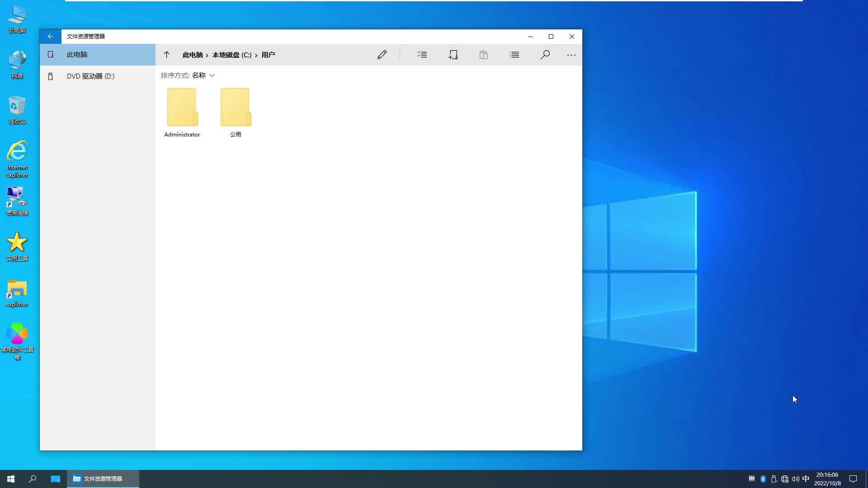Select 此电脑 in the sidebar
Image resolution: width=868 pixels, height=488 pixels.
tap(77, 54)
